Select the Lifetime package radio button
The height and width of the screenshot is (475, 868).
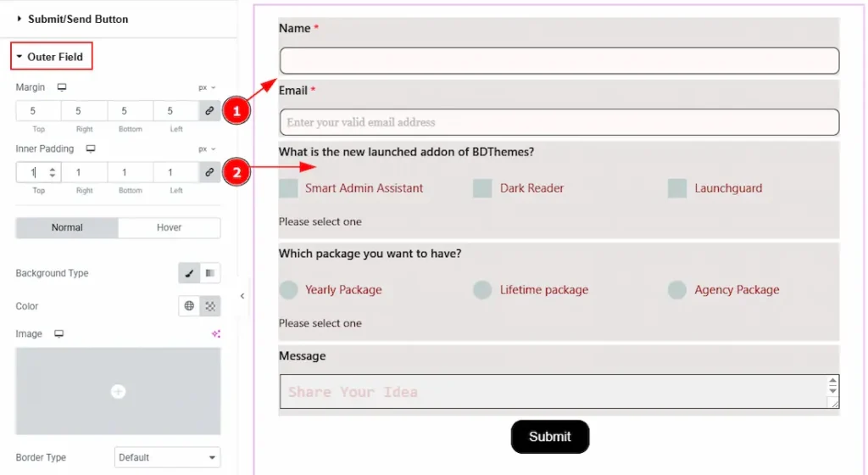click(x=482, y=290)
